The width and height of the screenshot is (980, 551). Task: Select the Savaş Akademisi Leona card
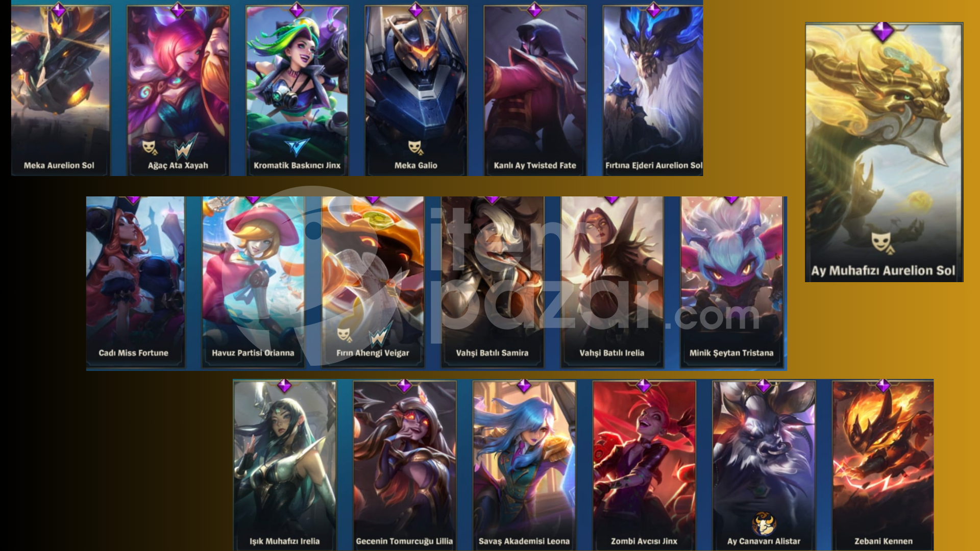524,465
